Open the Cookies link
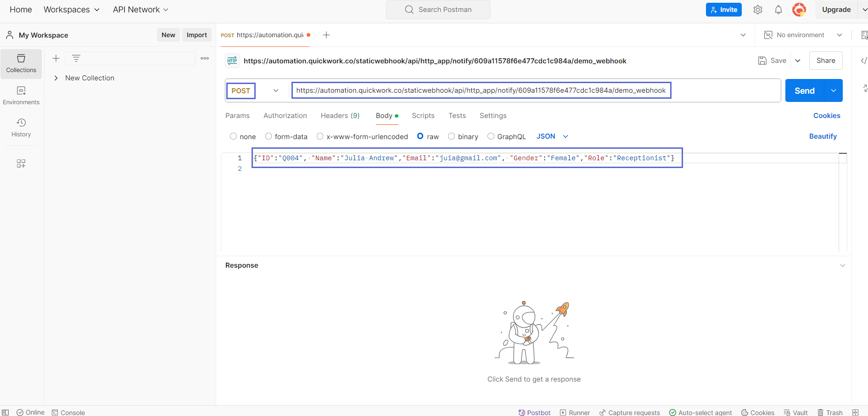 point(827,116)
